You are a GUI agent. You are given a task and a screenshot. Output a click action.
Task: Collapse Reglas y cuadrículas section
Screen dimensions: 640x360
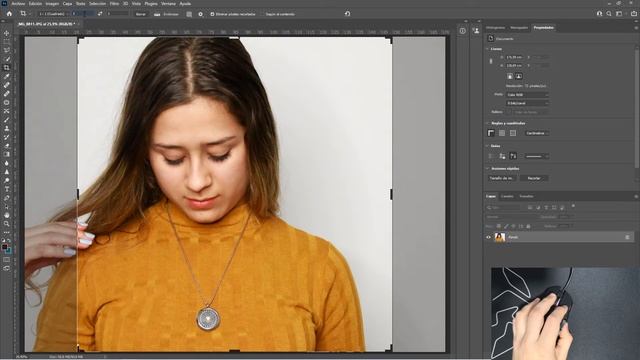(x=487, y=123)
